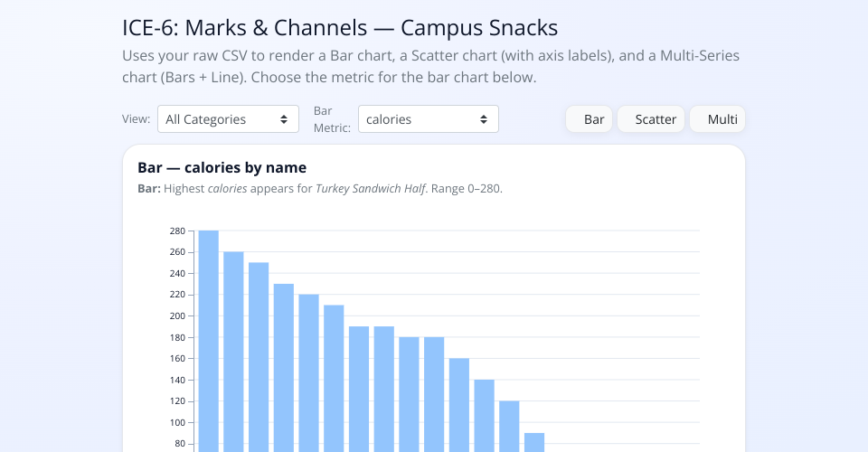The width and height of the screenshot is (868, 452).
Task: Select the shortest visible bar near 90 calories
Action: click(534, 442)
